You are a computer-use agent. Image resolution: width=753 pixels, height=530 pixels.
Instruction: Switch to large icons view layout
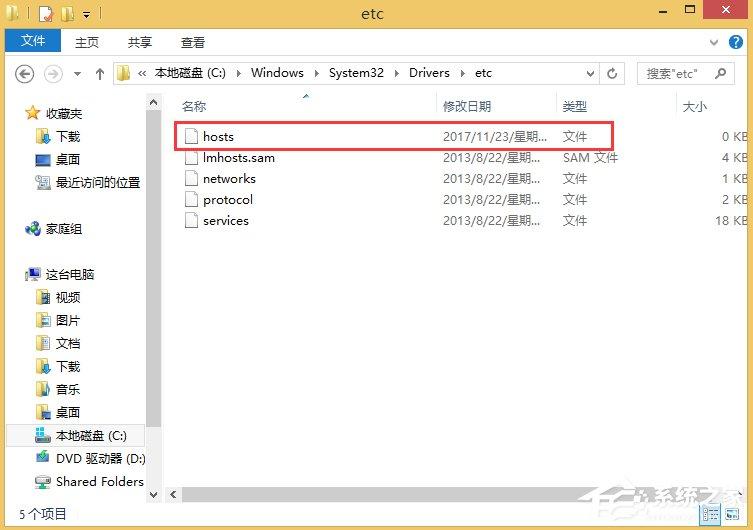[x=732, y=514]
